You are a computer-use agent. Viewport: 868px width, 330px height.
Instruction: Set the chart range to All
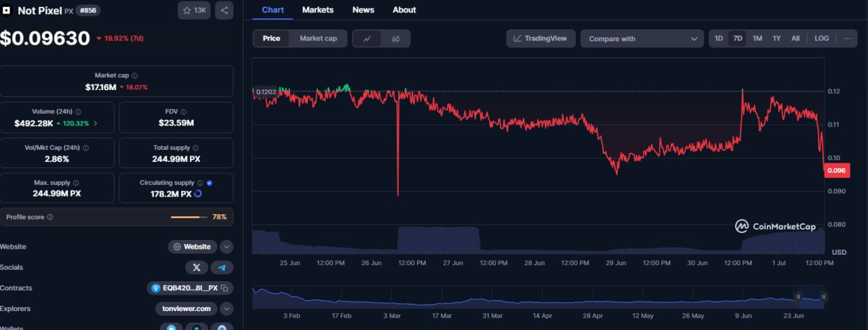795,39
